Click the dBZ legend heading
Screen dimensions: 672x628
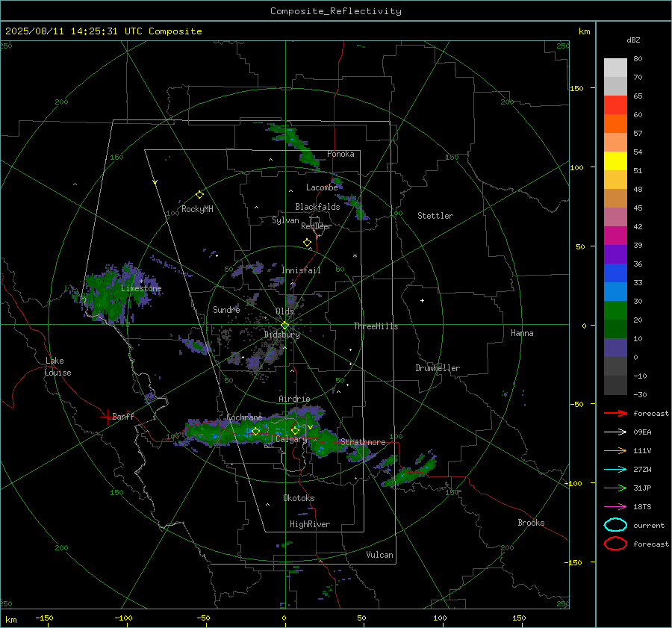pos(633,40)
